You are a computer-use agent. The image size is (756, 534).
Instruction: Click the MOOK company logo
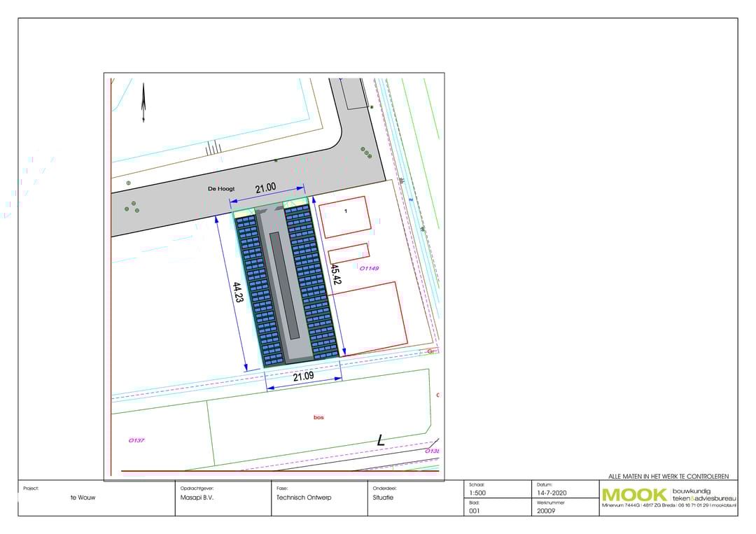coord(634,495)
